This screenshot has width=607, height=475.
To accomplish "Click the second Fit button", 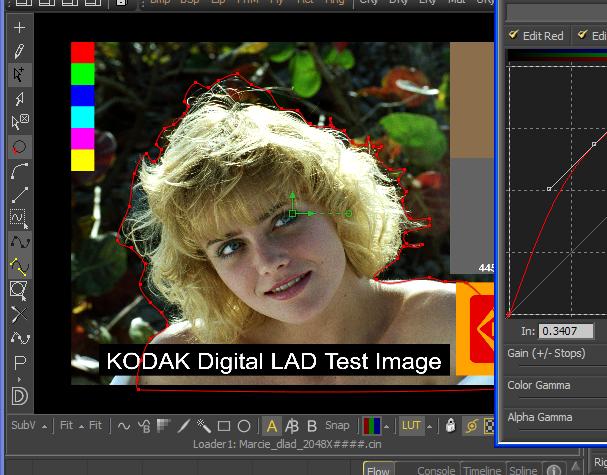I will (95, 425).
